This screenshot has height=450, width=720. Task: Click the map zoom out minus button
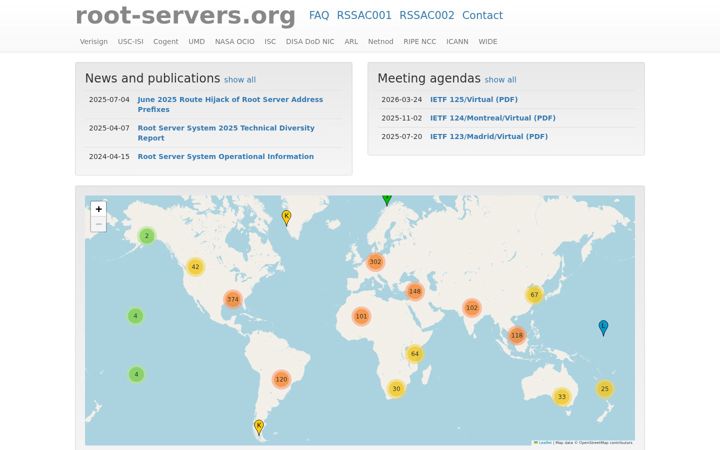point(98,224)
